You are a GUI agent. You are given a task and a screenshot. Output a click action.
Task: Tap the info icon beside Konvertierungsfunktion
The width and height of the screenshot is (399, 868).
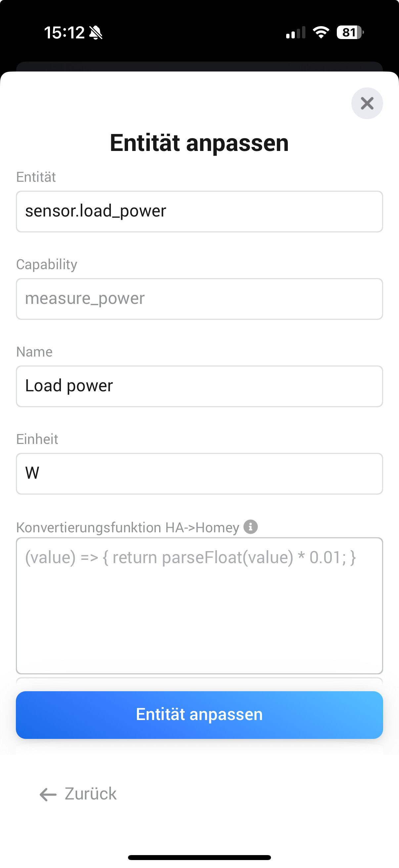(x=250, y=527)
